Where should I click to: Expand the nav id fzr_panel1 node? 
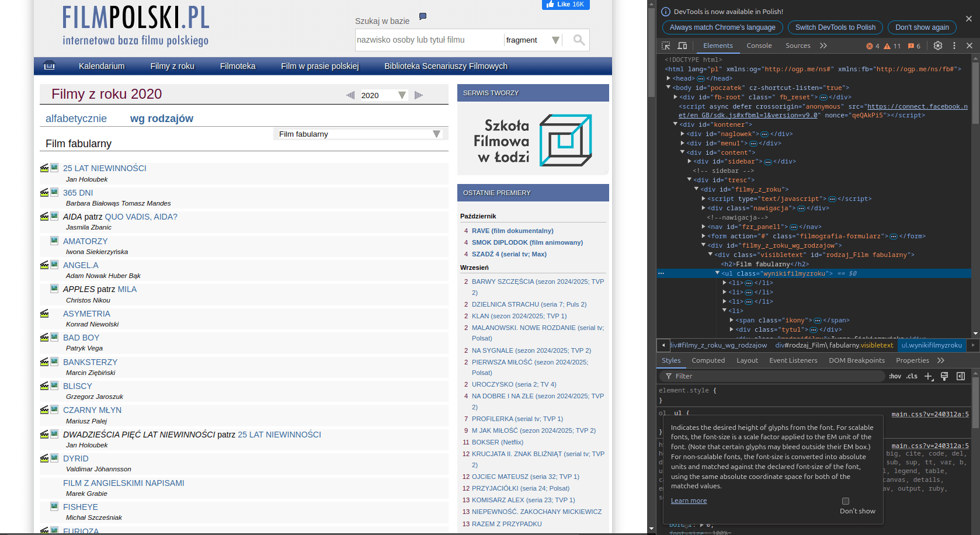pyautogui.click(x=704, y=227)
